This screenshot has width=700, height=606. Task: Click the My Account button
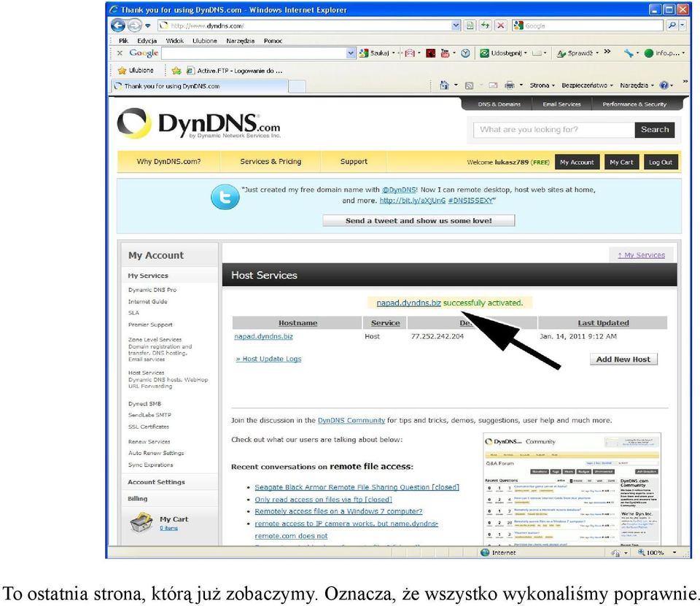pyautogui.click(x=577, y=162)
